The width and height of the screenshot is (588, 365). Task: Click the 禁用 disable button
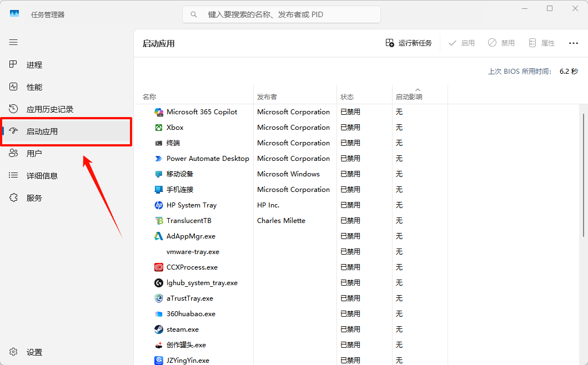pos(501,43)
